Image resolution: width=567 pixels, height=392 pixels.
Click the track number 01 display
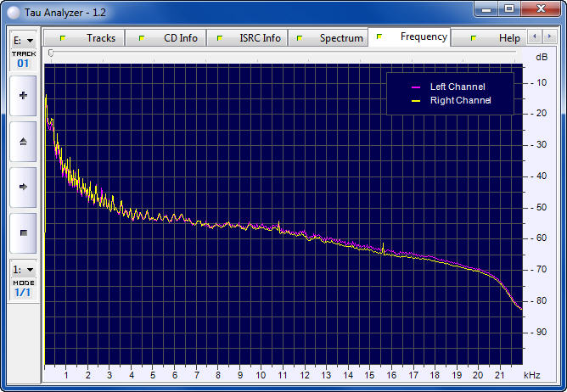23,64
